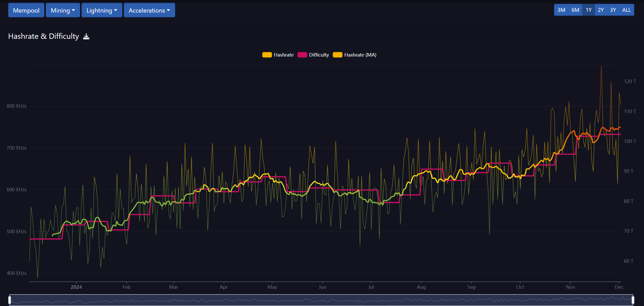The image size is (644, 306).
Task: Toggle the Hashrate legend series
Action: pos(283,55)
